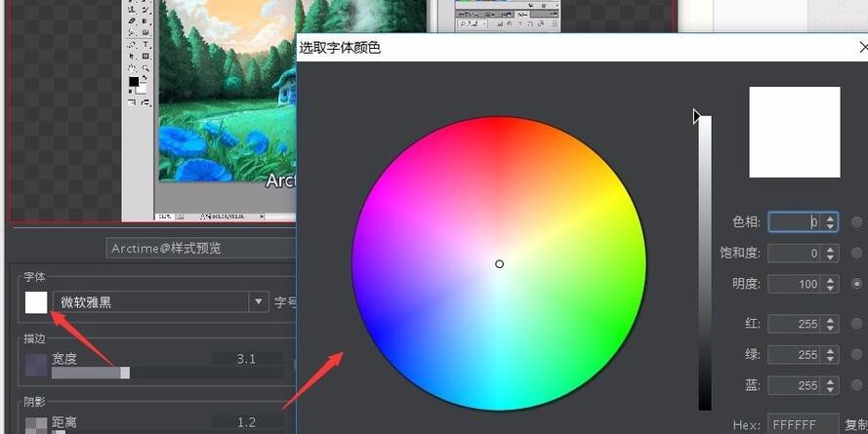The image size is (868, 434).
Task: Pick a color on the round hue wheel
Action: click(499, 263)
